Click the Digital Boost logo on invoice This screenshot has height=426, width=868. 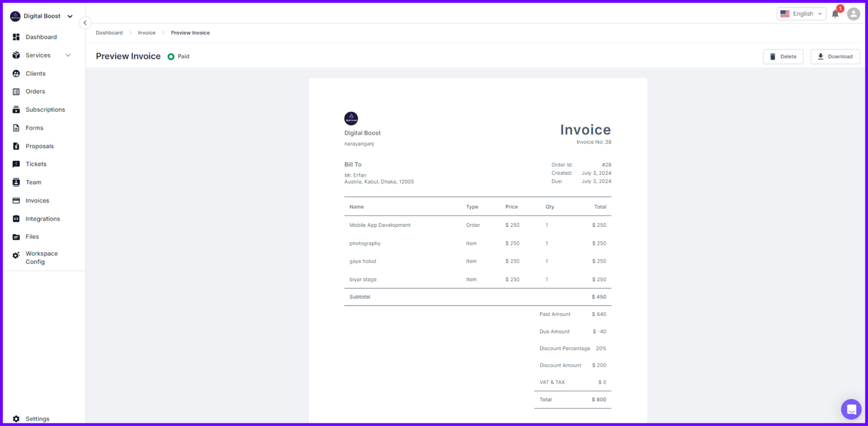351,118
